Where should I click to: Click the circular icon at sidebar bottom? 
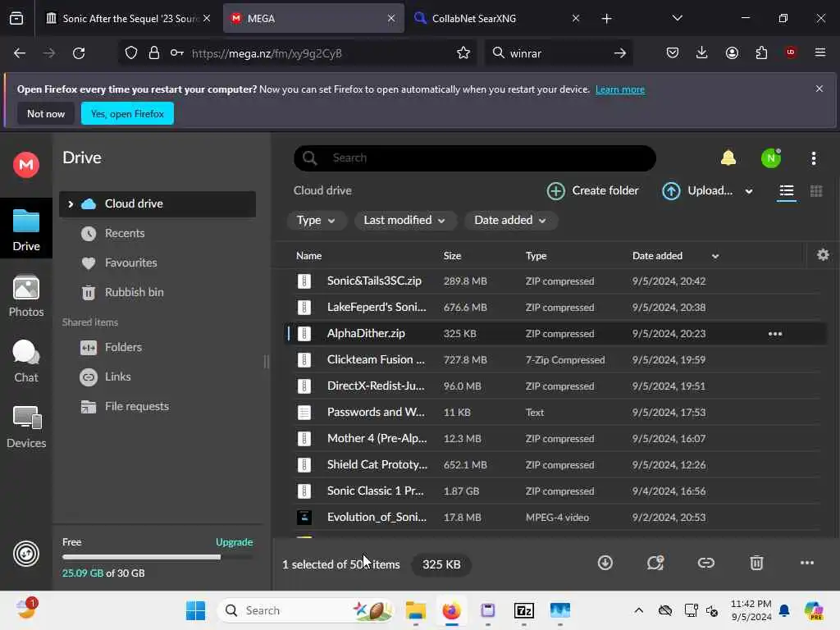26,554
